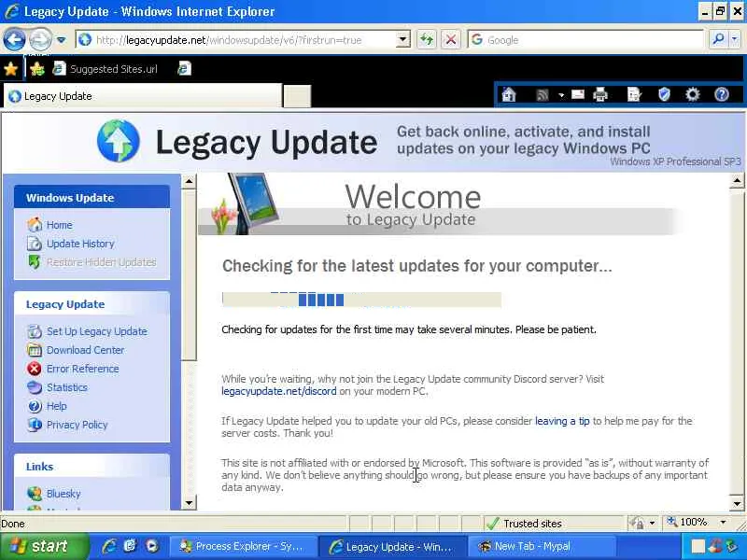The height and width of the screenshot is (560, 747).
Task: Click the Home house icon in sidebar
Action: pos(35,224)
